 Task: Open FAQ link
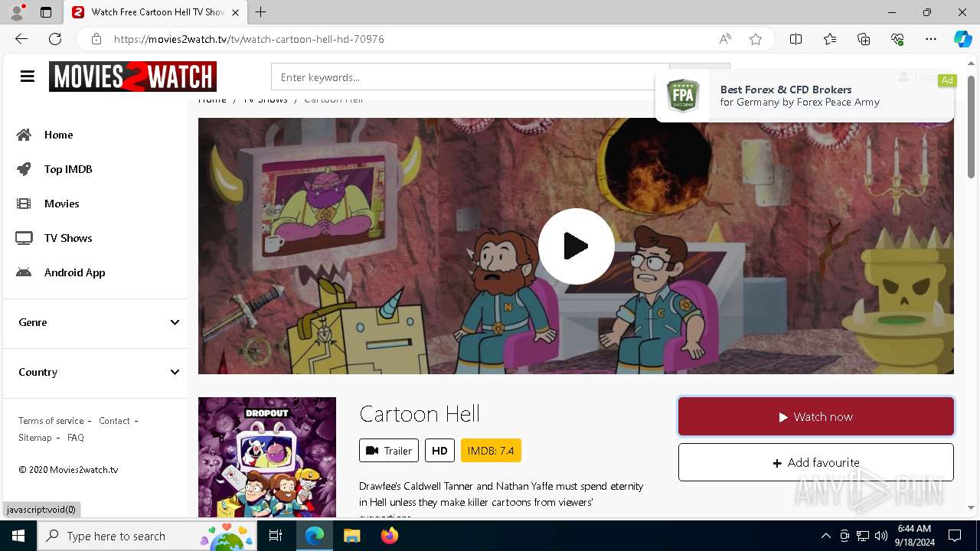pos(76,438)
